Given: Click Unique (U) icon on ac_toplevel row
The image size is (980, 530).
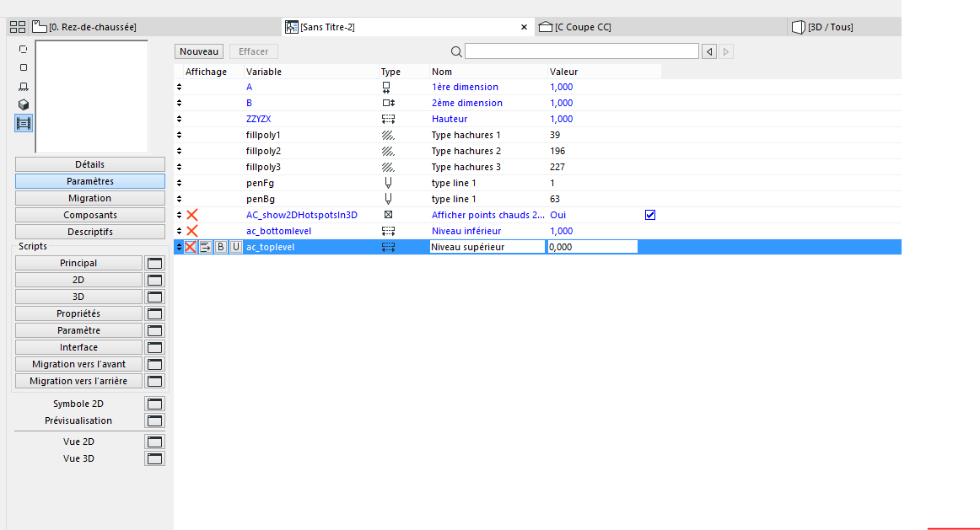Looking at the screenshot, I should 235,247.
